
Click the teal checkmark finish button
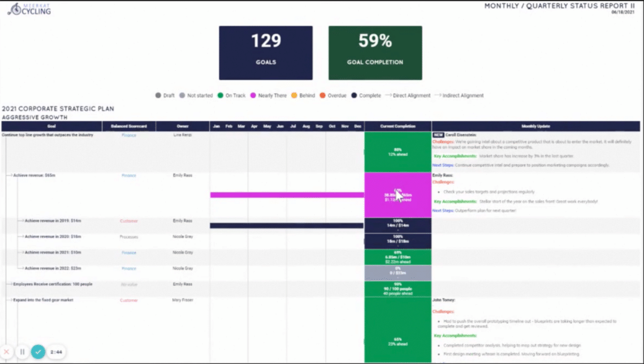pos(38,351)
